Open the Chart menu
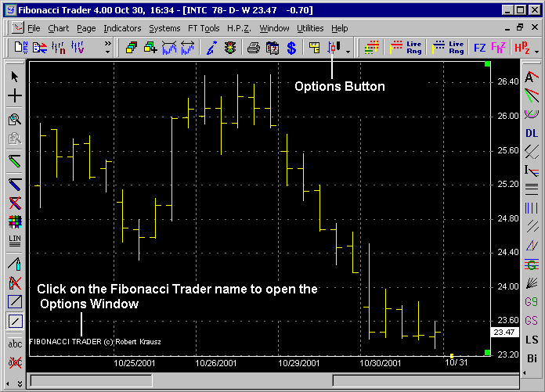The width and height of the screenshot is (545, 392). (59, 28)
